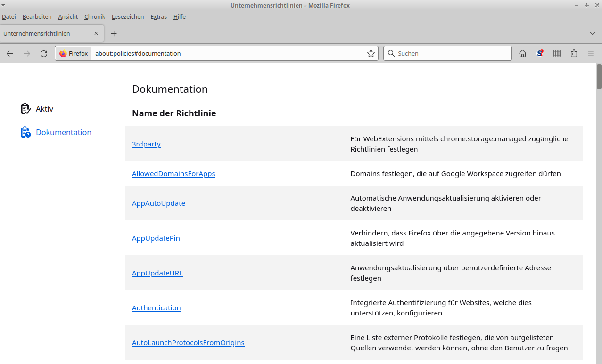This screenshot has width=602, height=364.
Task: Bookmark this page with the star icon
Action: pos(371,54)
